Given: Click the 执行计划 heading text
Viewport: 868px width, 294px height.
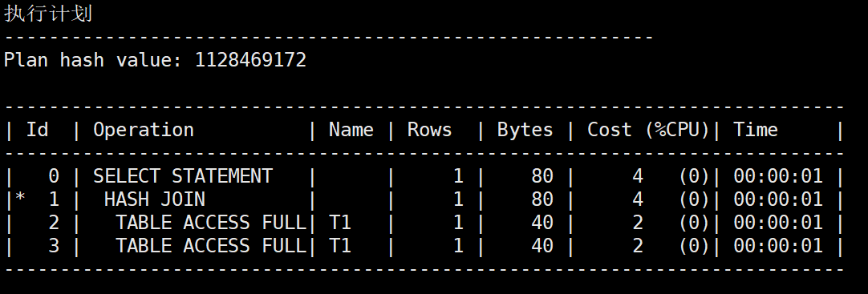Looking at the screenshot, I should coord(48,14).
